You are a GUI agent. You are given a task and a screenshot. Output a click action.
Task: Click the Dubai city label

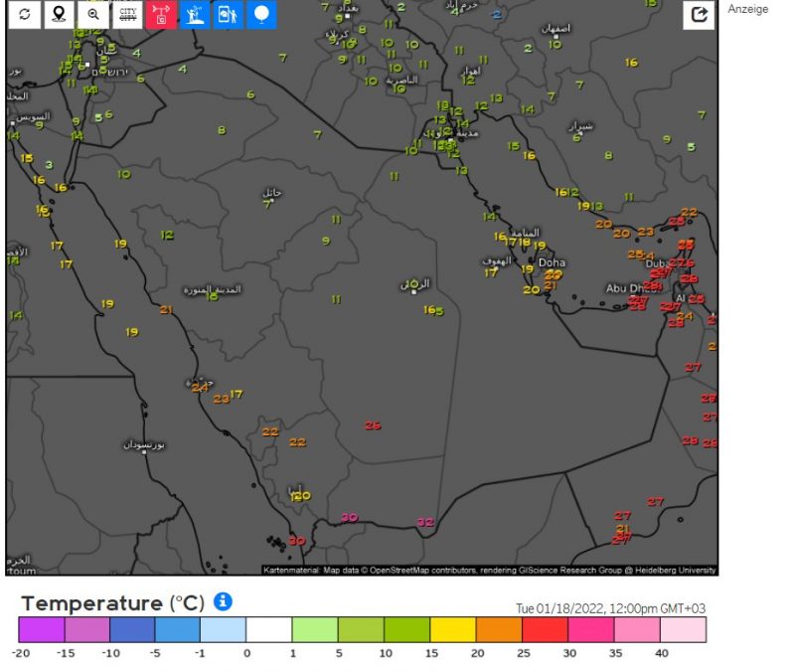pyautogui.click(x=658, y=263)
